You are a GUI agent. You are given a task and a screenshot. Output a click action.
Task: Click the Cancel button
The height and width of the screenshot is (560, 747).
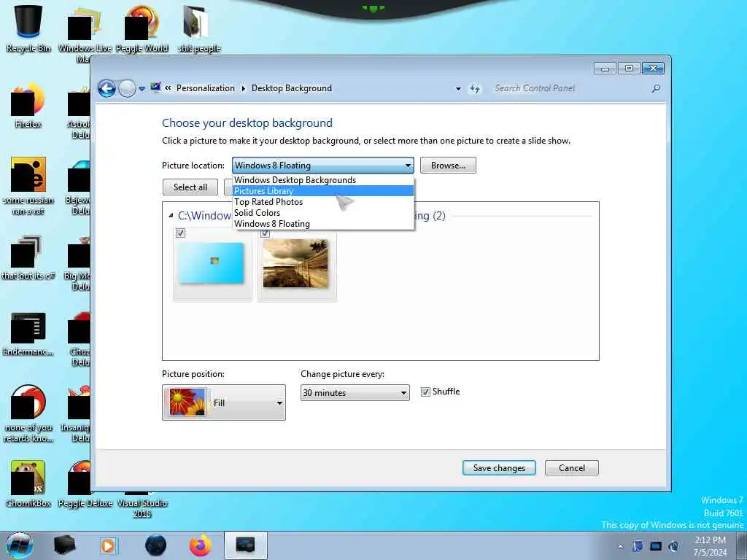point(572,467)
